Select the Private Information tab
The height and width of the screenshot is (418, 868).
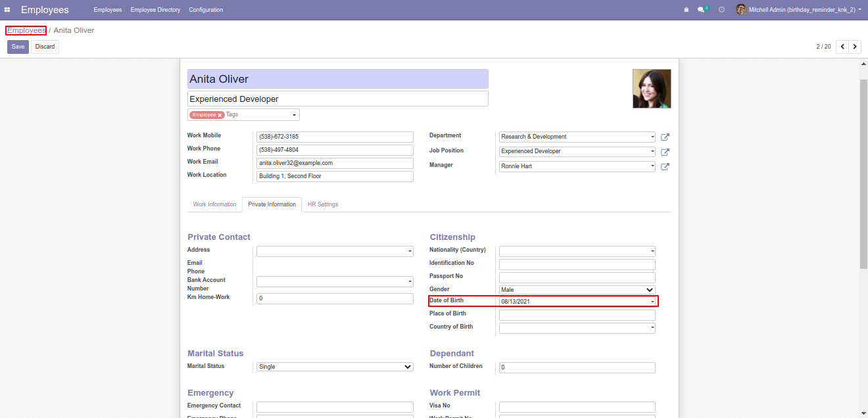(272, 204)
